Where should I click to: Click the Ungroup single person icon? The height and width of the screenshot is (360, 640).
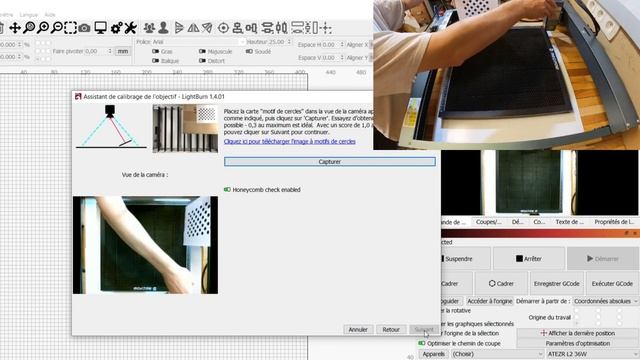(163, 28)
